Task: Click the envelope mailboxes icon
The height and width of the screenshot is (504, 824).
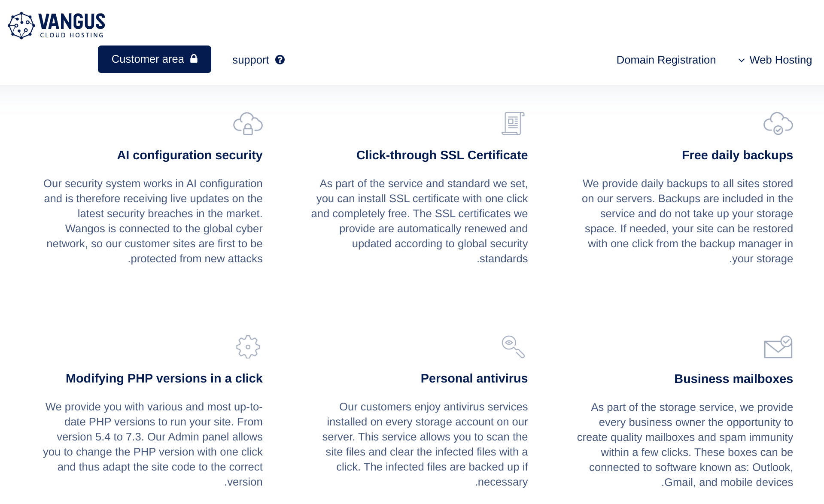Action: [778, 347]
